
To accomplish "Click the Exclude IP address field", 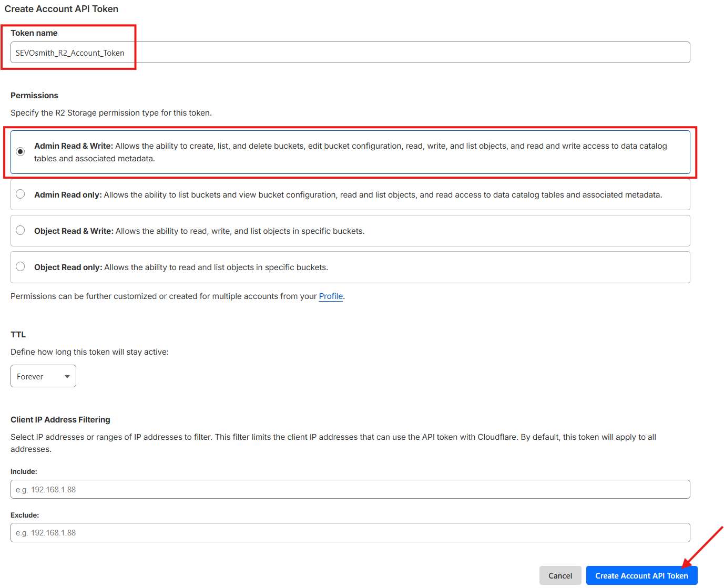I will click(350, 532).
